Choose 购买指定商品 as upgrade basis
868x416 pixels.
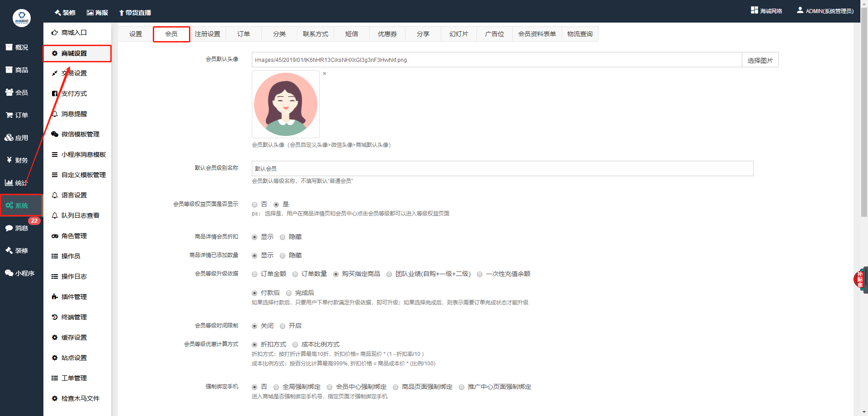(336, 274)
